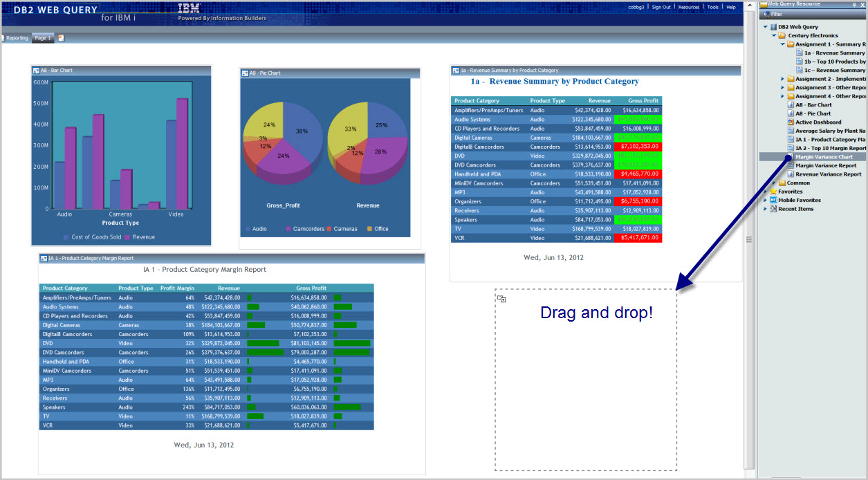This screenshot has width=868, height=480.
Task: Open the Help menu in the header
Action: [x=731, y=7]
